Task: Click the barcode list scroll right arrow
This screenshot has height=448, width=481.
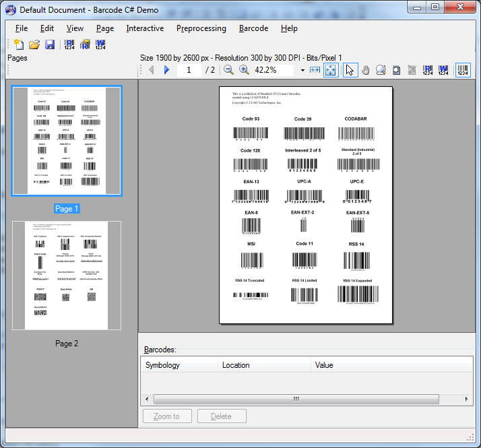Action: (x=467, y=399)
